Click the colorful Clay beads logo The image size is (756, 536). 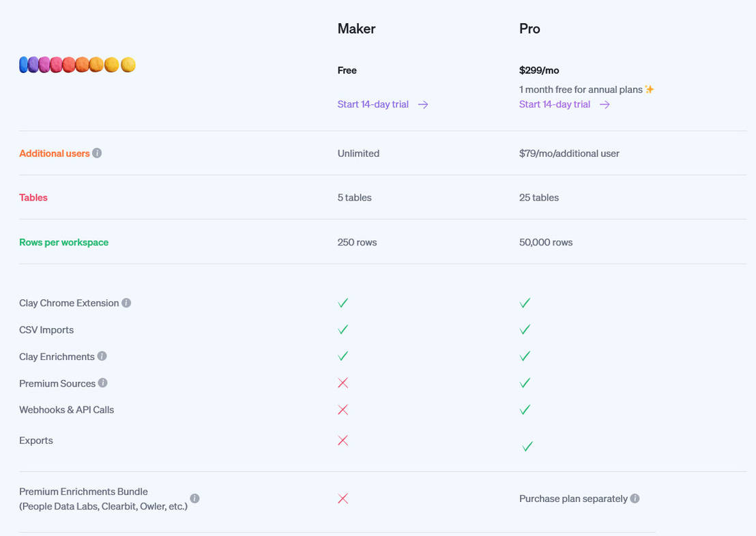pos(77,64)
